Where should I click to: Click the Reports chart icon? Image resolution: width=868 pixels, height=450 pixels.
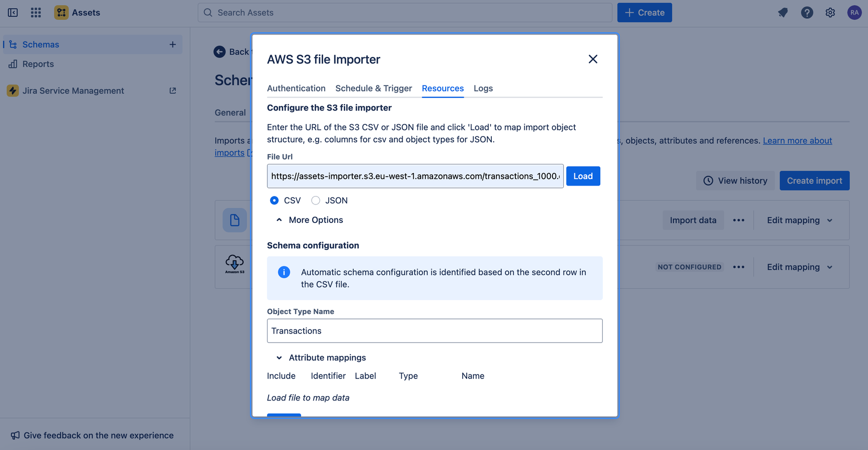click(13, 64)
